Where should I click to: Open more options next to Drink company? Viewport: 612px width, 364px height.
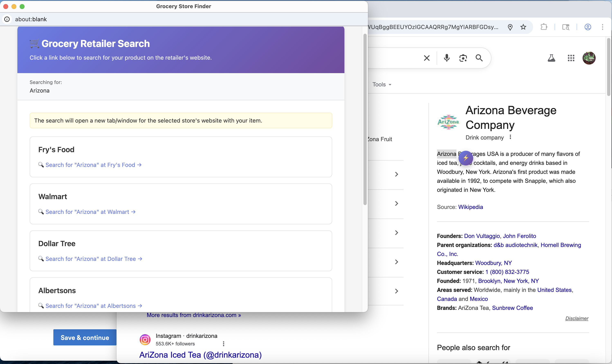point(510,137)
